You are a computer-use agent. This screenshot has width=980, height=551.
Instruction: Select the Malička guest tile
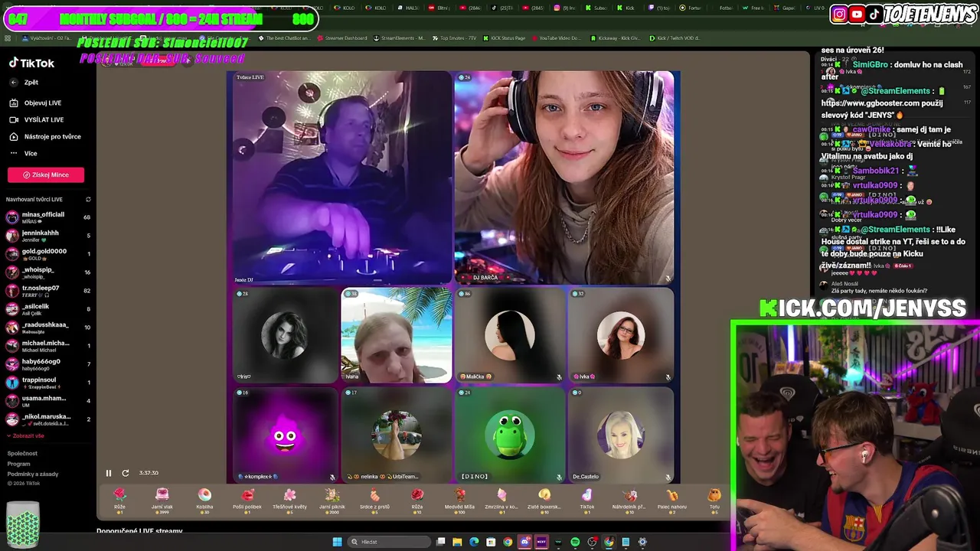510,335
